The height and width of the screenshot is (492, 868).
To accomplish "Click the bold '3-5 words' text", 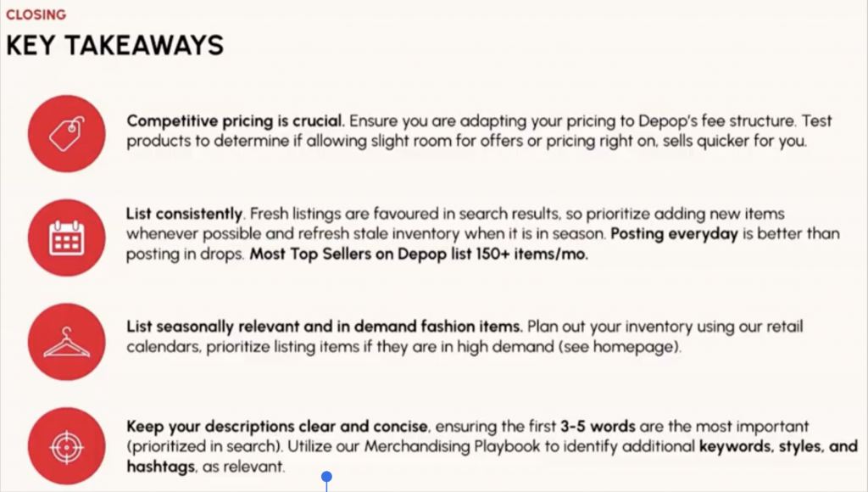I will click(597, 425).
